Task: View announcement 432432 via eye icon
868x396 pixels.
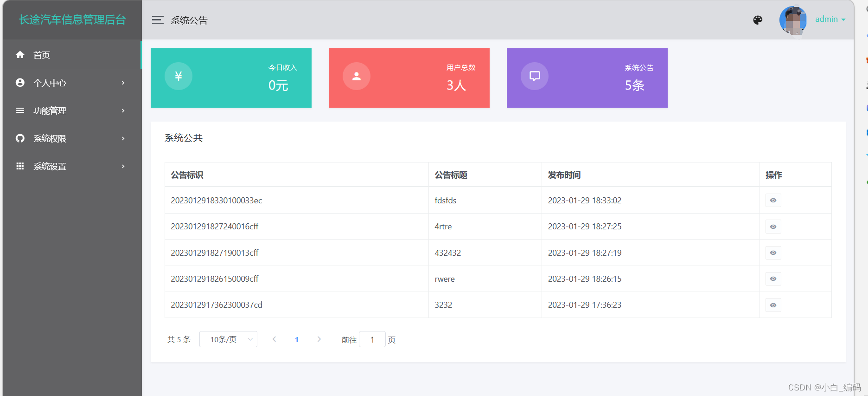Action: [773, 253]
